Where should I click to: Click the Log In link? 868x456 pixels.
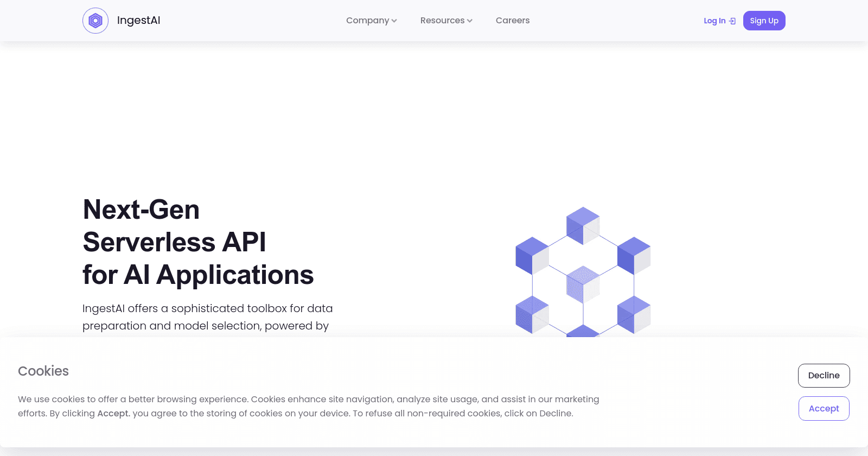[719, 21]
